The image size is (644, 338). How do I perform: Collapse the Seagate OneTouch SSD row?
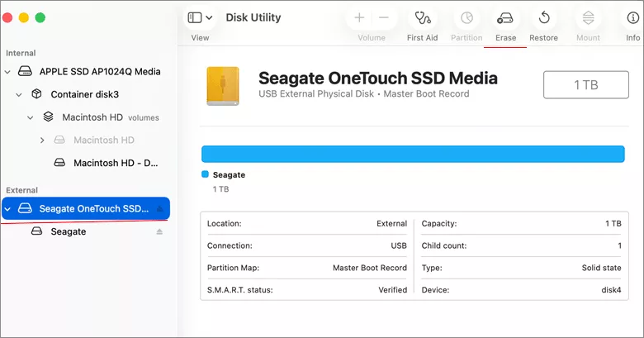tap(7, 209)
